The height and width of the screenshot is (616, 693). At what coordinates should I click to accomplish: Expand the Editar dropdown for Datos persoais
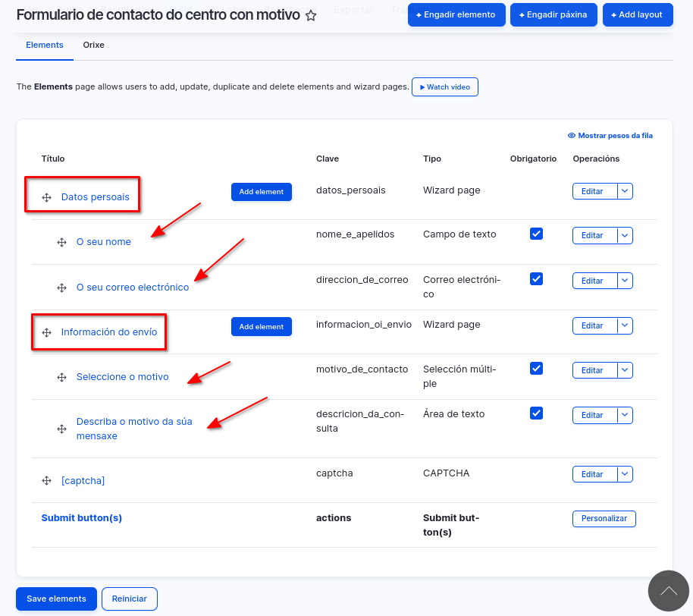click(x=625, y=191)
